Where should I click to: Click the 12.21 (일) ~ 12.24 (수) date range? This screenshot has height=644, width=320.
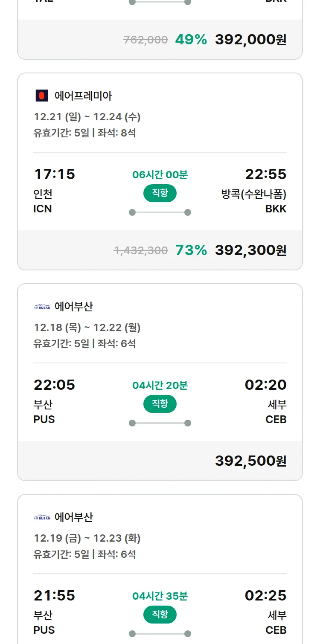(87, 117)
